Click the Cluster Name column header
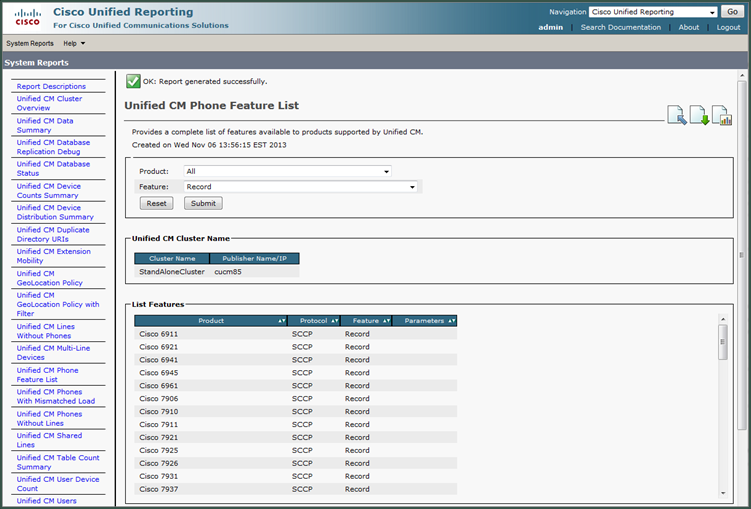This screenshot has width=751, height=509. pos(172,259)
